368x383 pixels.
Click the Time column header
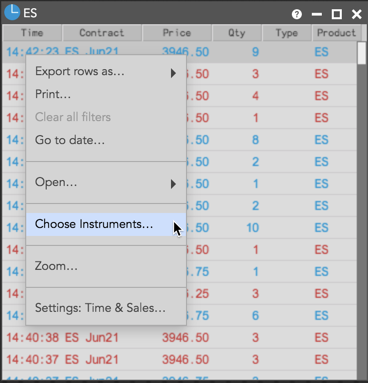[32, 33]
